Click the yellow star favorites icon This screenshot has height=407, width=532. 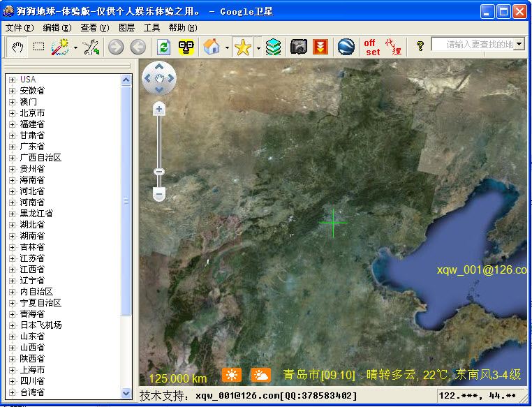pos(242,47)
